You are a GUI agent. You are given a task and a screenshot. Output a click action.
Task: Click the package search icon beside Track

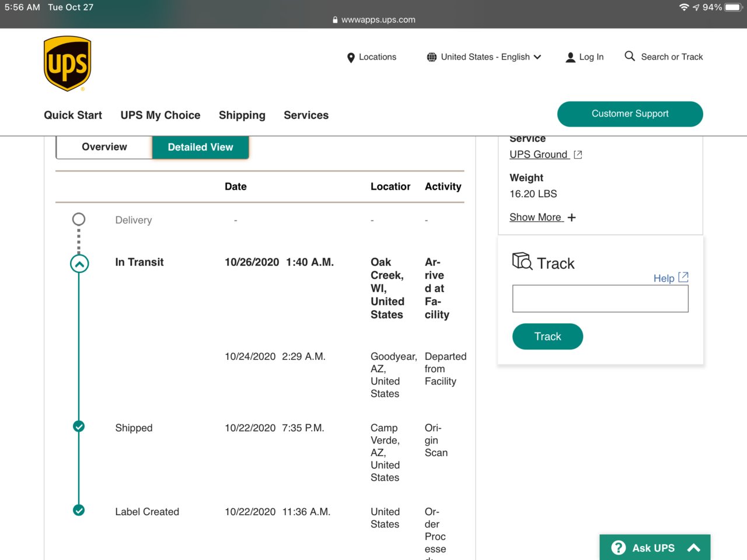(x=522, y=261)
